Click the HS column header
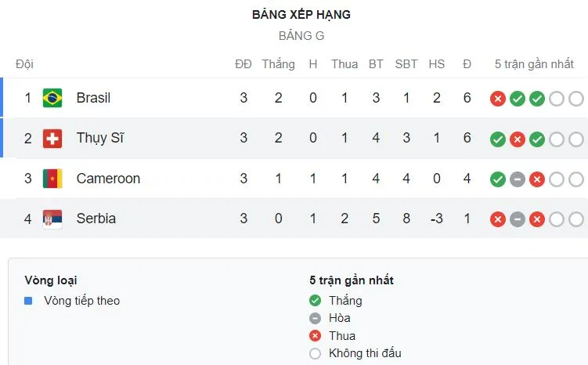 [436, 64]
